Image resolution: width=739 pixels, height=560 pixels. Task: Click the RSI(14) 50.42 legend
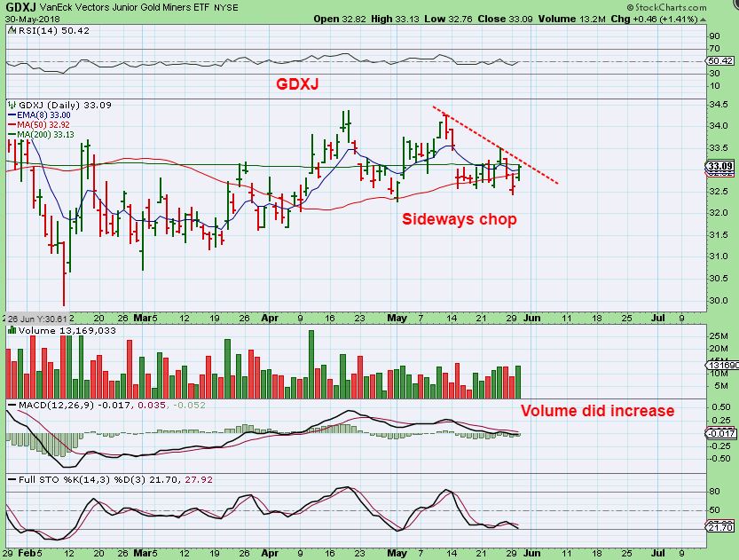(53, 31)
